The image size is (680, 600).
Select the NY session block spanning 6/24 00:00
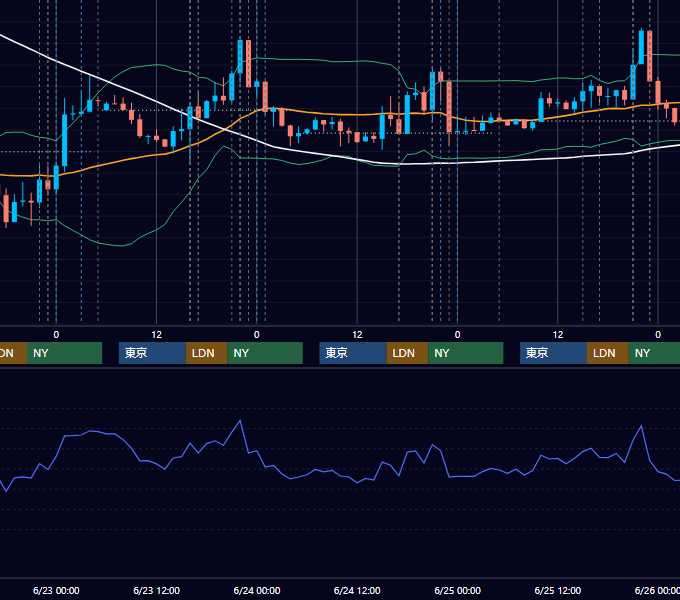[x=265, y=353]
